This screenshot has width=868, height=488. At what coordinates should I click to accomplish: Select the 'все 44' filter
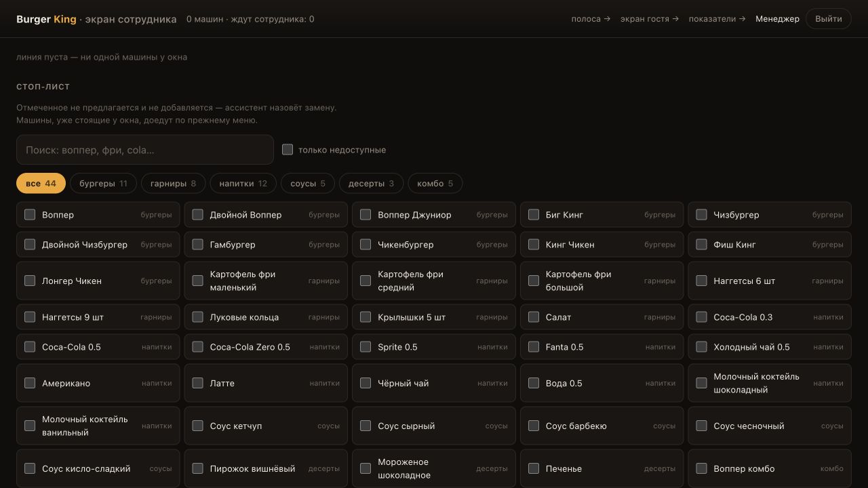pos(41,184)
